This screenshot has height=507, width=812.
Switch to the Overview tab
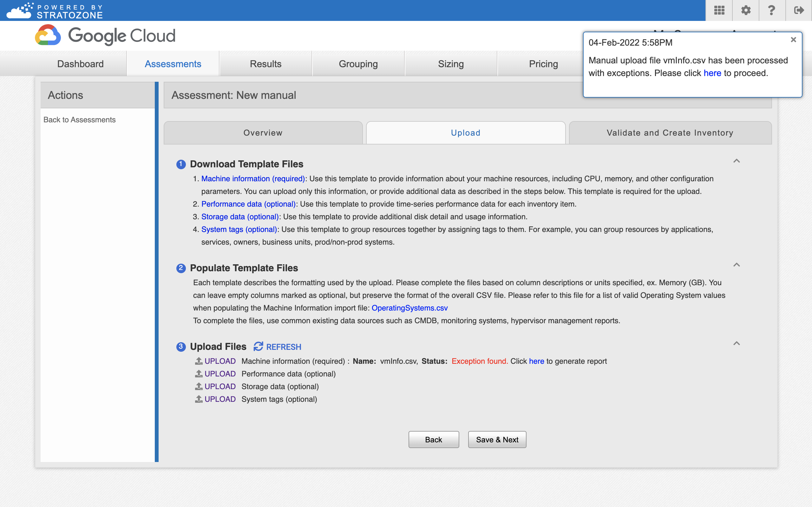pos(263,132)
